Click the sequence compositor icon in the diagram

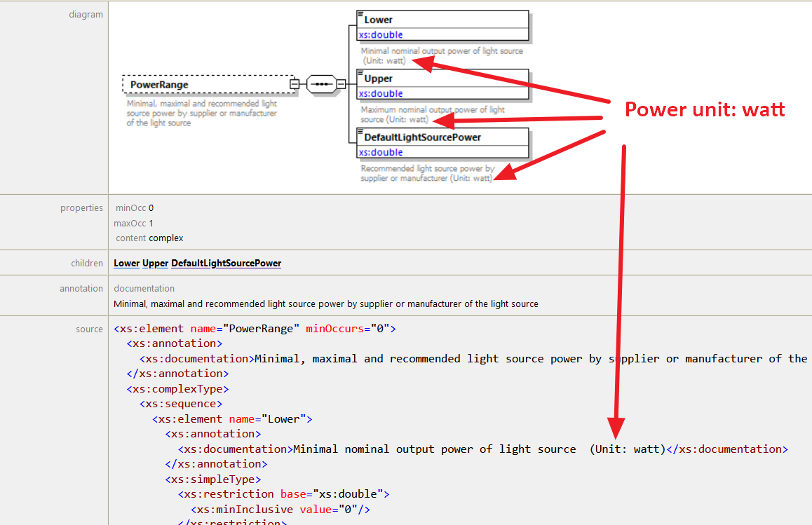(x=322, y=84)
